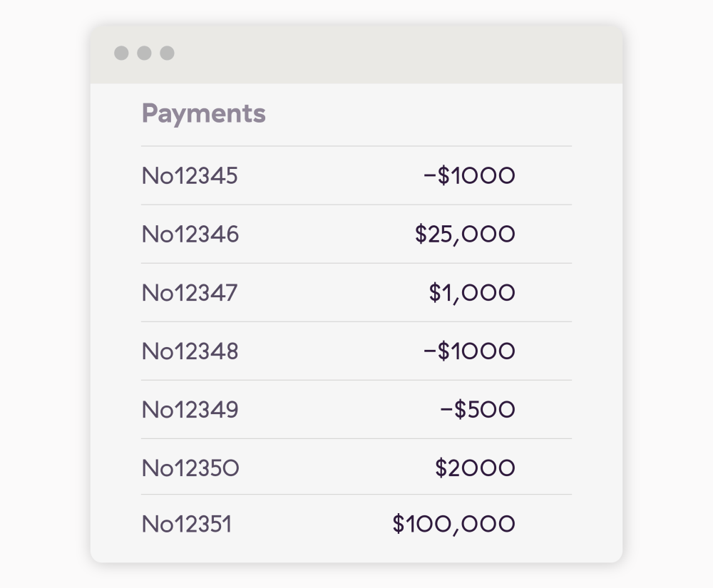Open payment No12349
Image resolution: width=713 pixels, height=588 pixels.
pos(356,409)
